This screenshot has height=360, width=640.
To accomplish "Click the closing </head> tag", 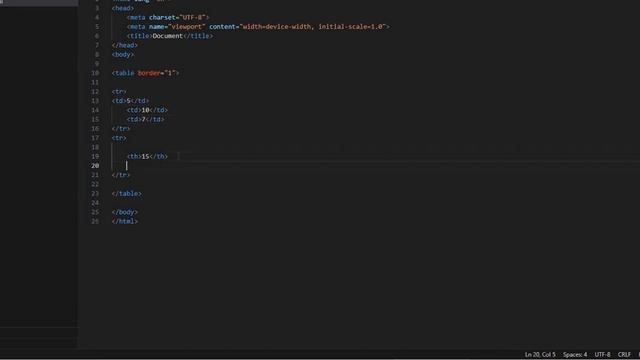I will click(124, 45).
